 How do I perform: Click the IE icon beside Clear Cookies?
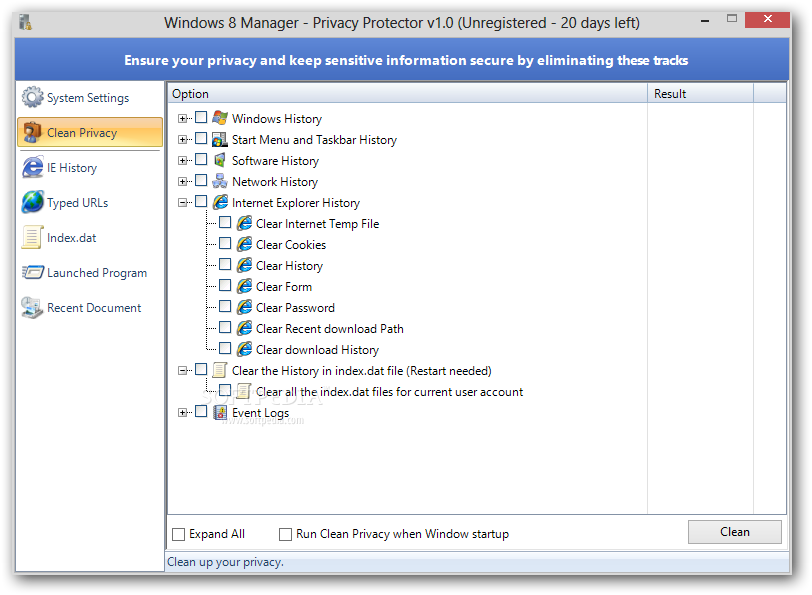(x=244, y=244)
